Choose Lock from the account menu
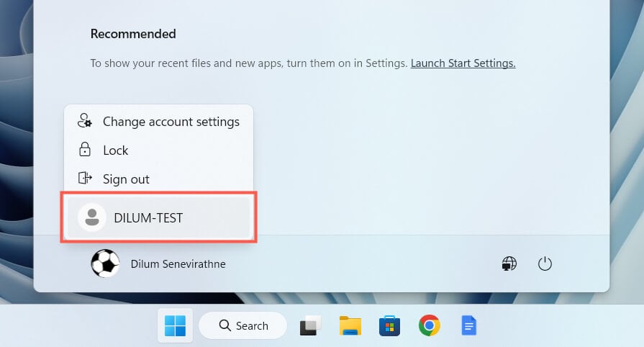The height and width of the screenshot is (347, 644). point(115,150)
